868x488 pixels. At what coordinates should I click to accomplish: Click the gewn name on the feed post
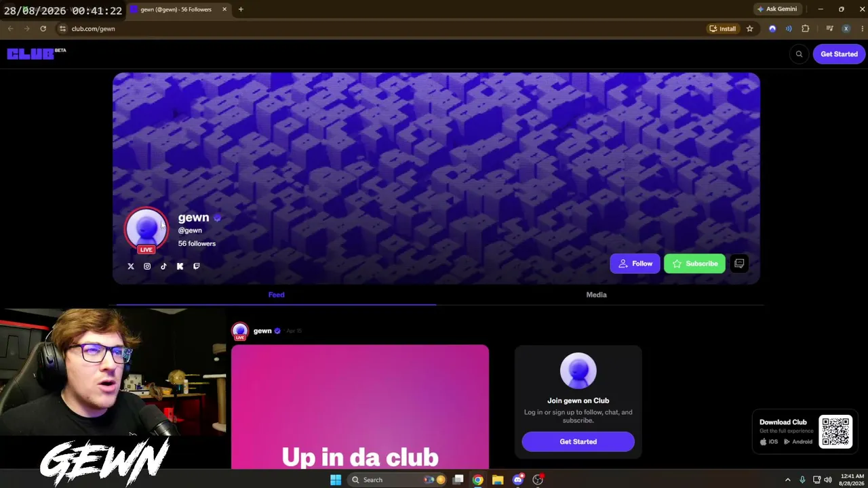pyautogui.click(x=262, y=331)
